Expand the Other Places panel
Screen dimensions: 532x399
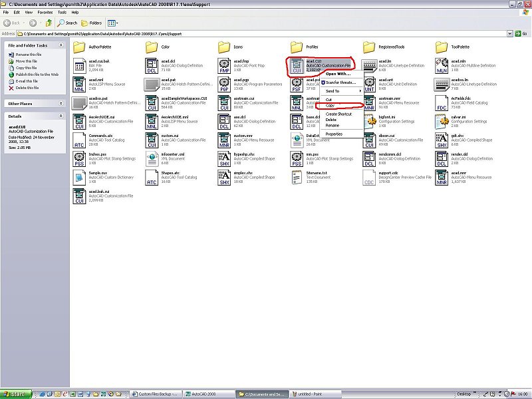61,103
